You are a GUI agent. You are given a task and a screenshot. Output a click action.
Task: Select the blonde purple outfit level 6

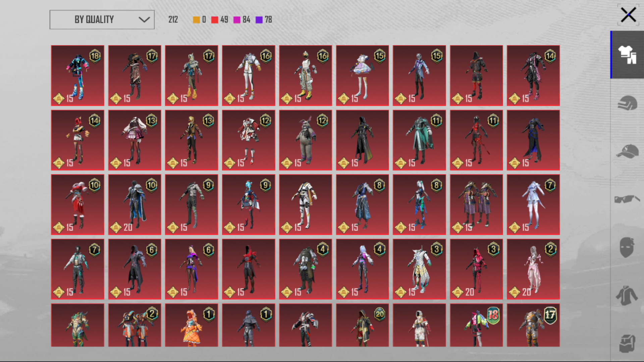[x=192, y=269]
